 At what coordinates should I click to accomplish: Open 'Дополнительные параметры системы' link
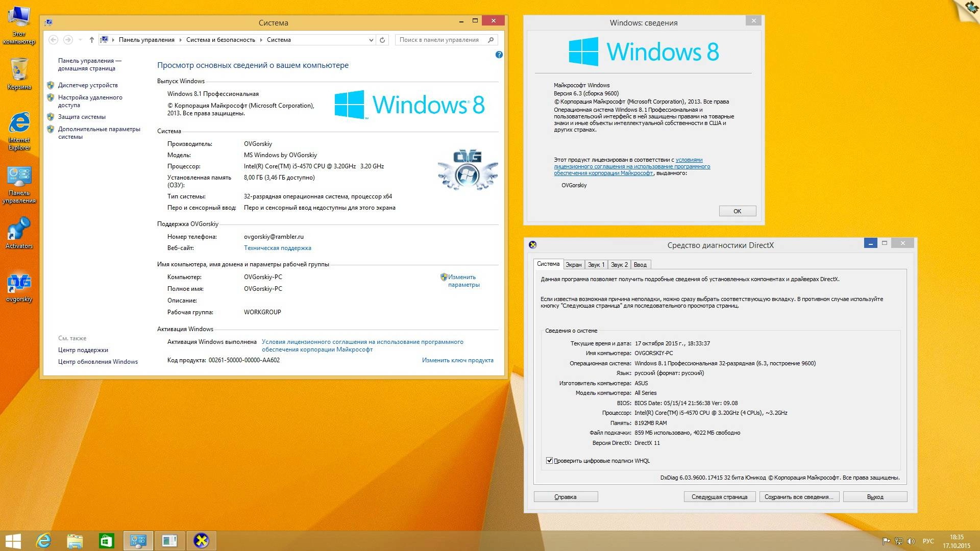coord(99,133)
